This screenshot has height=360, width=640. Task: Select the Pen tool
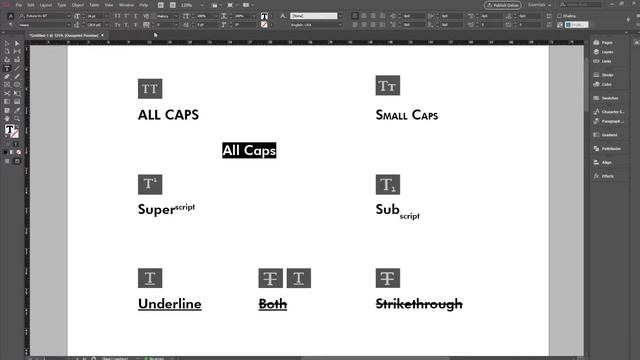tap(7, 76)
